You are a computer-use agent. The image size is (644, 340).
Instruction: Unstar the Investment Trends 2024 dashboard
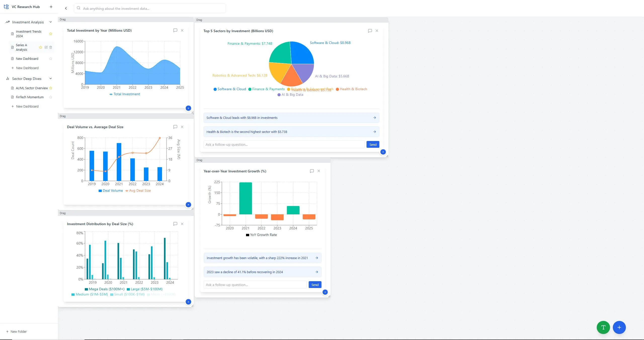51,34
